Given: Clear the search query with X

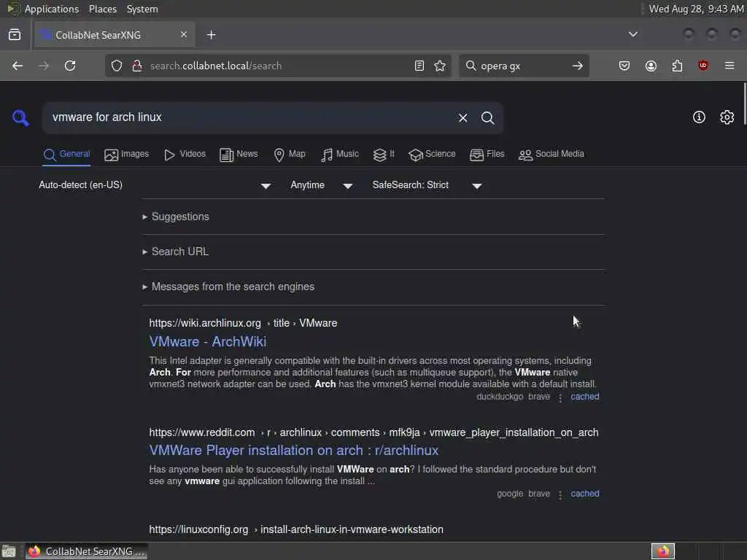Looking at the screenshot, I should click(x=462, y=117).
